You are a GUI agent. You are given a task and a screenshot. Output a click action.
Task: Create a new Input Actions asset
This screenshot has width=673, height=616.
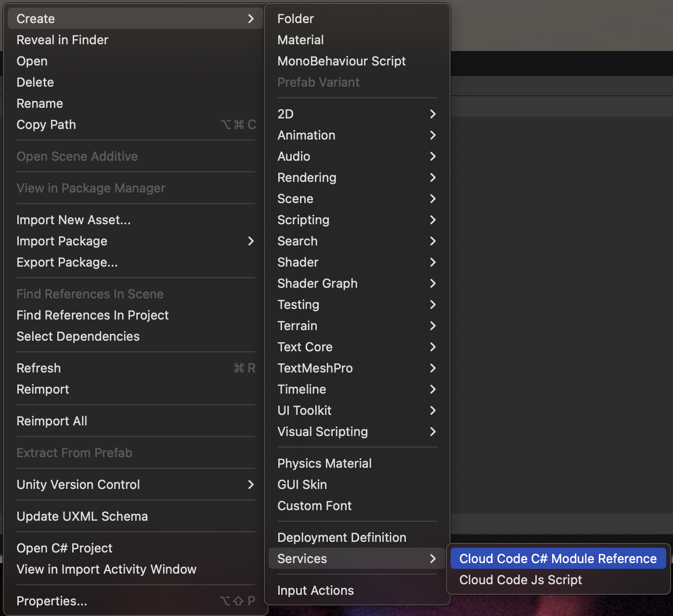(x=315, y=590)
